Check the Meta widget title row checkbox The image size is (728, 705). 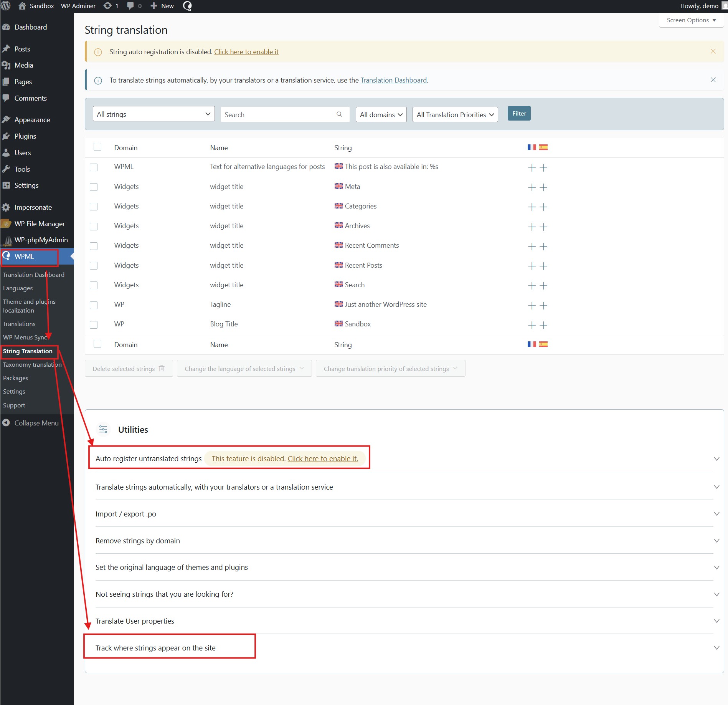[94, 187]
